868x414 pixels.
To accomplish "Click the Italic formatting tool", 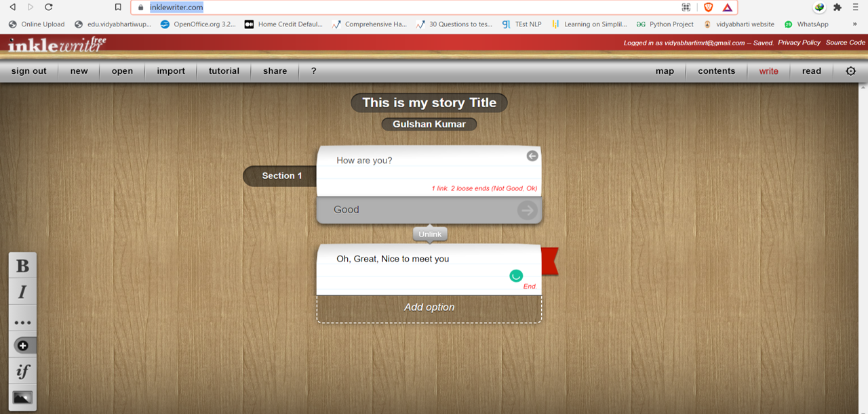I will [22, 292].
